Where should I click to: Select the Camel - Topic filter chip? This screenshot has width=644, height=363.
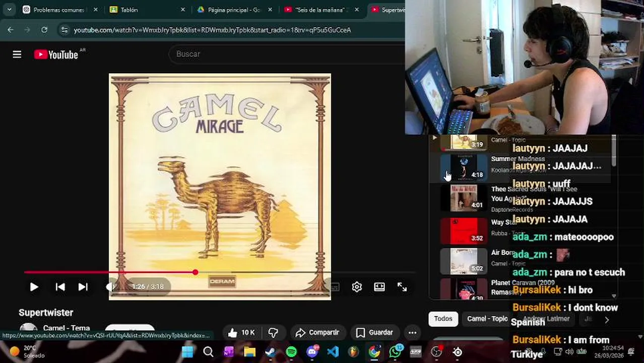coord(487,319)
